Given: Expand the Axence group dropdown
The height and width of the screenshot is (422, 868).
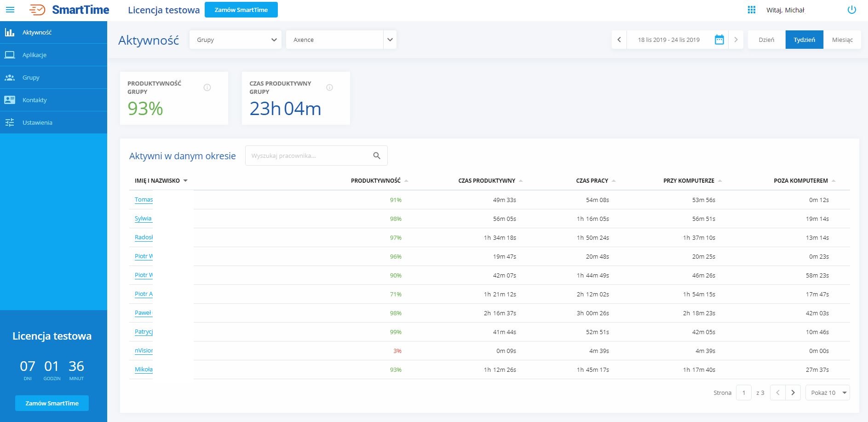Looking at the screenshot, I should click(390, 40).
